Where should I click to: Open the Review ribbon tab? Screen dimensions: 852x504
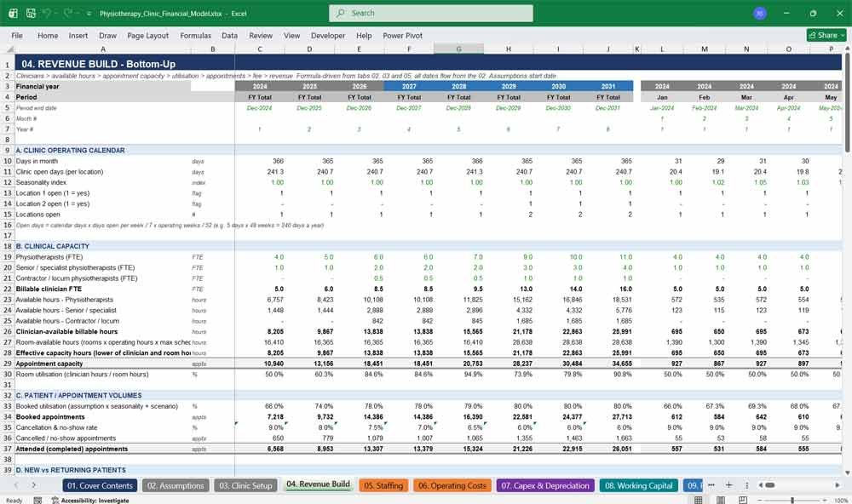coord(261,35)
